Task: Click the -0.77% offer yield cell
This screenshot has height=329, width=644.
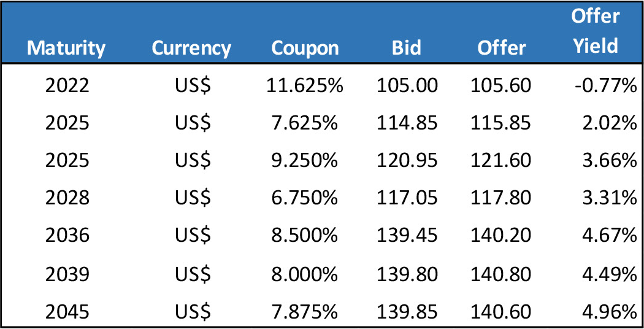Action: pos(605,85)
